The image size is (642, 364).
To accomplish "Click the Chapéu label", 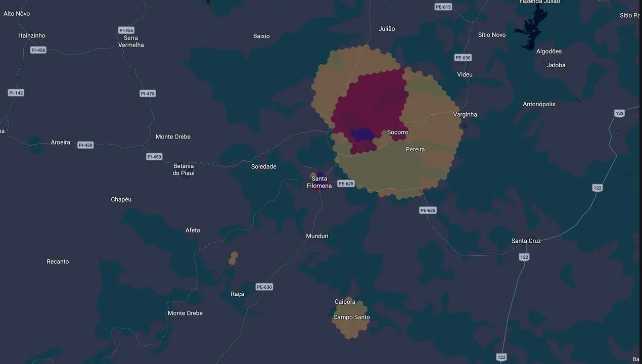I will (x=121, y=200).
